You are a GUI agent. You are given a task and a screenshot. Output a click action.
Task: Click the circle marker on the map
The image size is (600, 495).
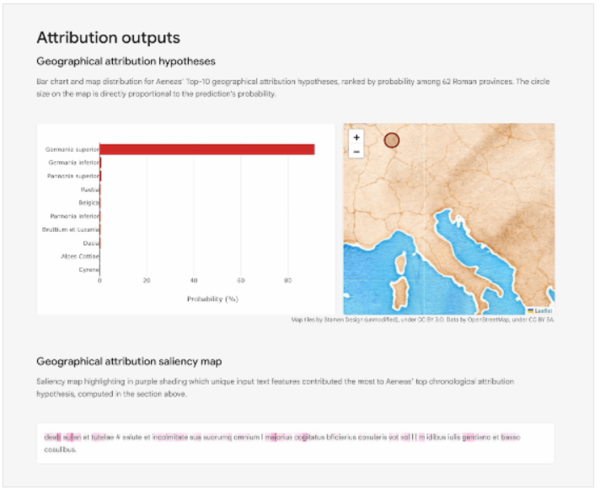click(x=392, y=141)
